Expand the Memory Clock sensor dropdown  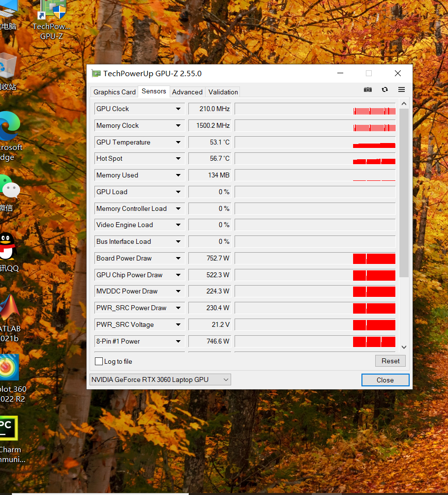pyautogui.click(x=178, y=126)
